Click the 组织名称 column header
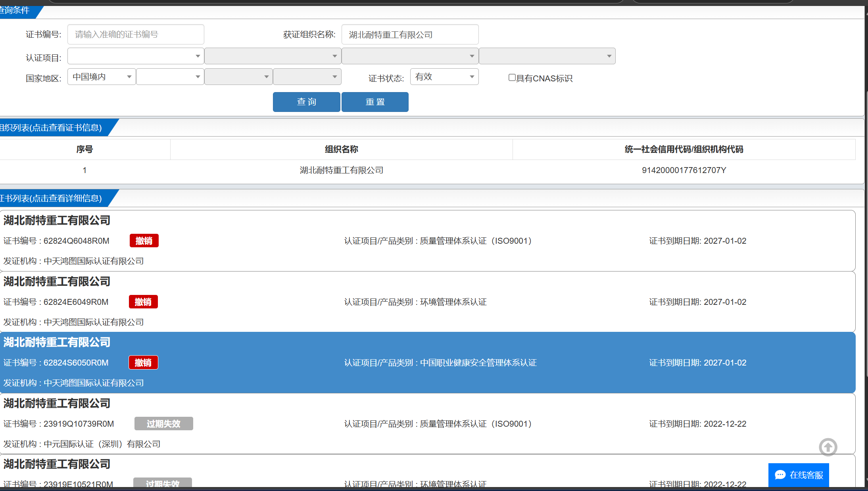The width and height of the screenshot is (868, 491). pos(341,149)
